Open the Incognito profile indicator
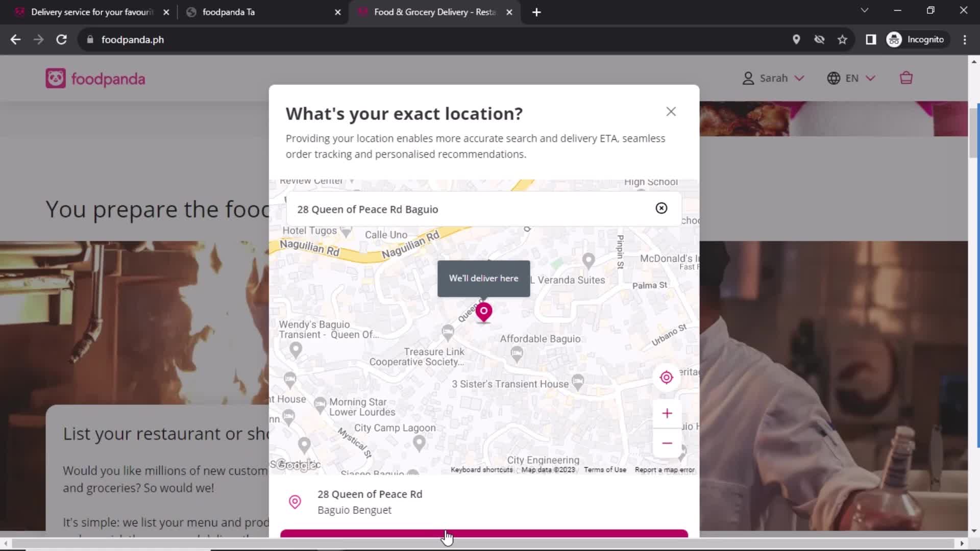Image resolution: width=980 pixels, height=551 pixels. tap(917, 39)
